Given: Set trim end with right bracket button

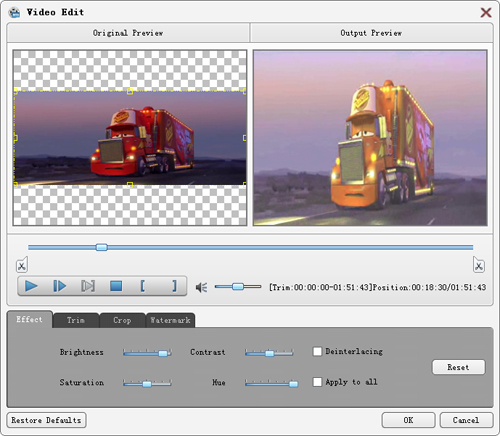Looking at the screenshot, I should (174, 286).
